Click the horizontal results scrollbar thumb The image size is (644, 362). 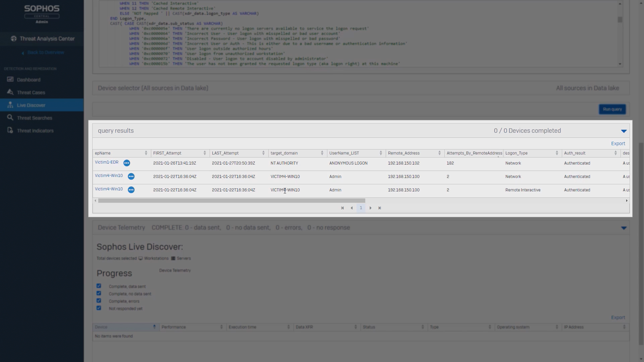[x=231, y=201]
